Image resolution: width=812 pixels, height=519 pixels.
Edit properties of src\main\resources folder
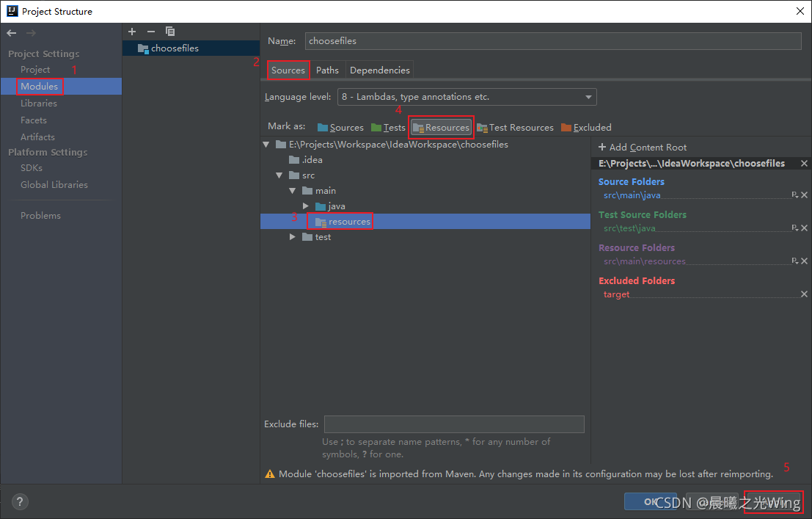[x=795, y=261]
